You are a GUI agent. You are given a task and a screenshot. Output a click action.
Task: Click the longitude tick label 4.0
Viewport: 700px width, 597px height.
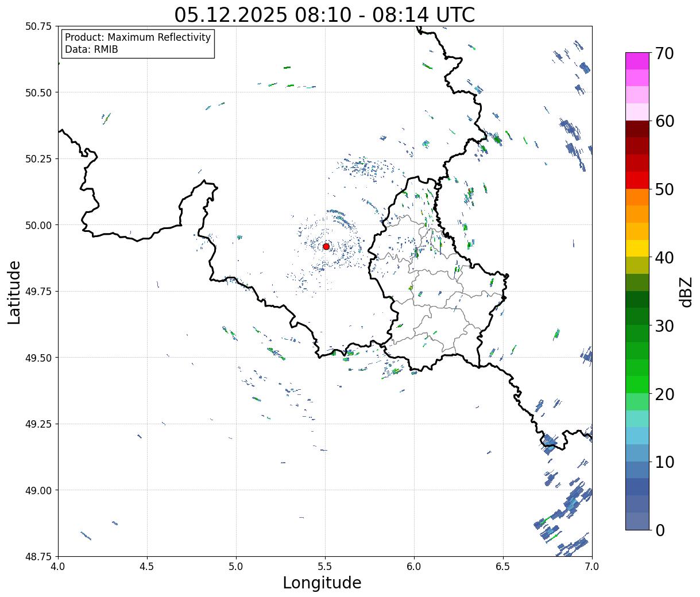click(58, 567)
